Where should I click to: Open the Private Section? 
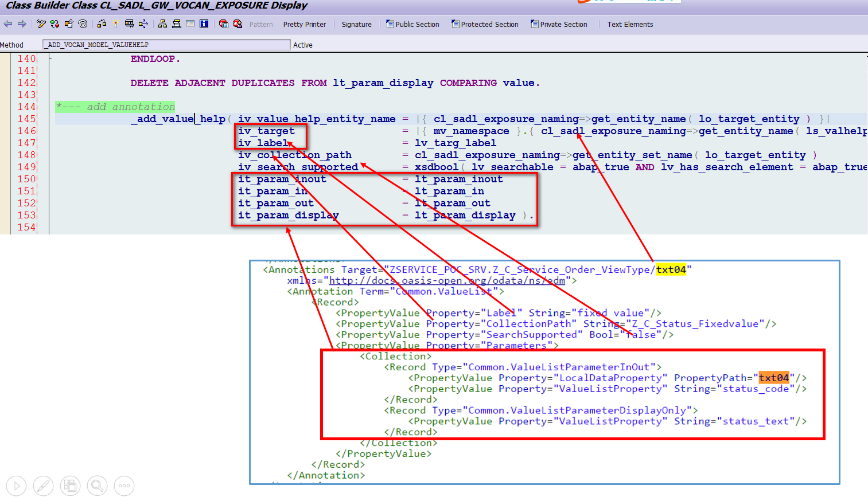[559, 24]
